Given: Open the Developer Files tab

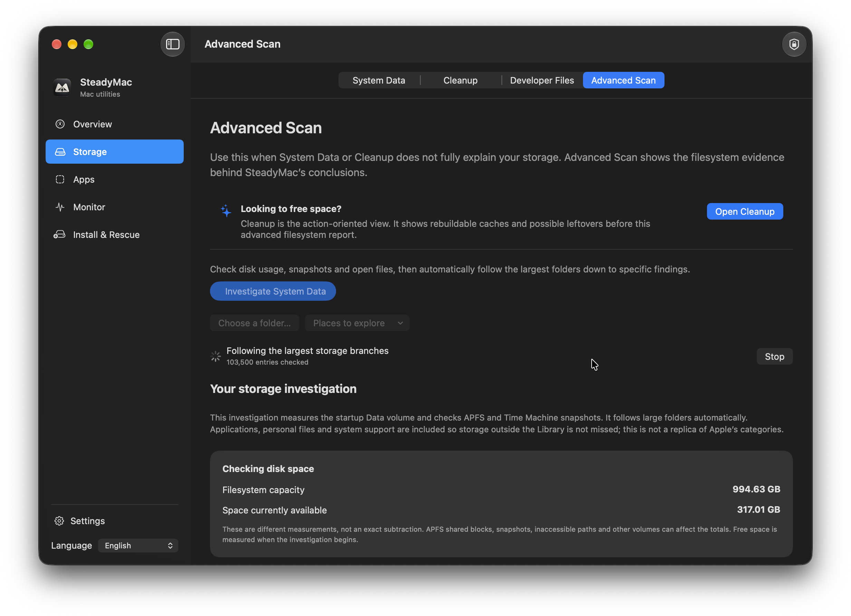Looking at the screenshot, I should (x=542, y=80).
